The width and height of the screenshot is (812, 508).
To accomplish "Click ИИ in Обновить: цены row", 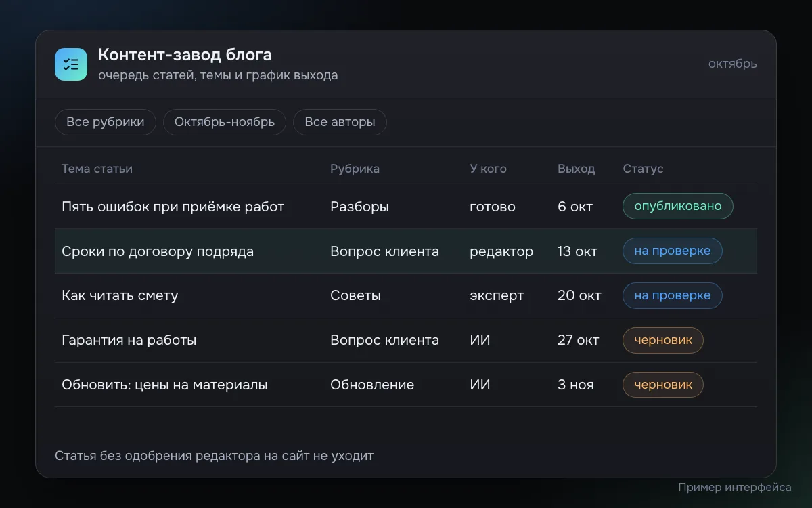I will pos(480,385).
